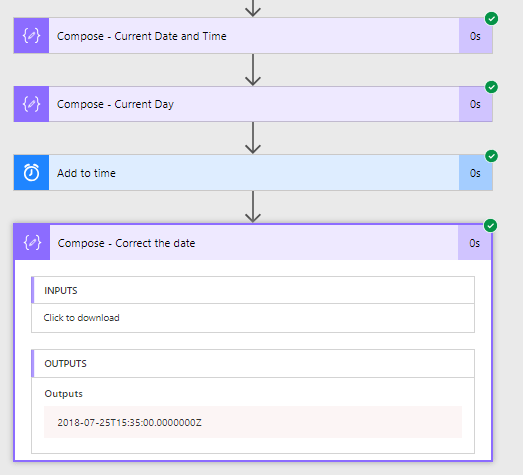Click the OUTPUTS section header

pyautogui.click(x=253, y=364)
